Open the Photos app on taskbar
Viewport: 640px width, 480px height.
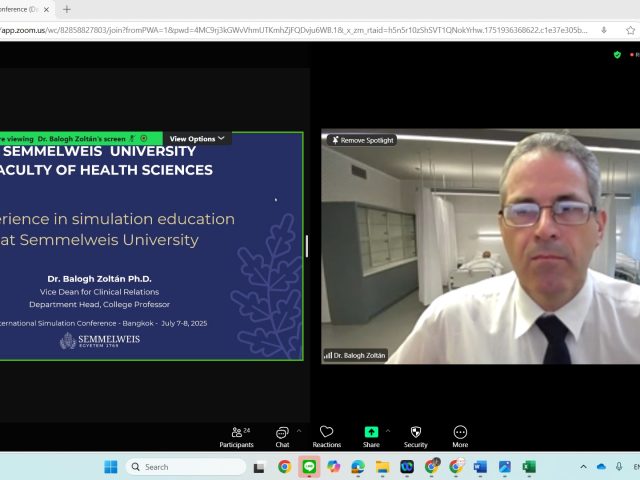pyautogui.click(x=505, y=467)
